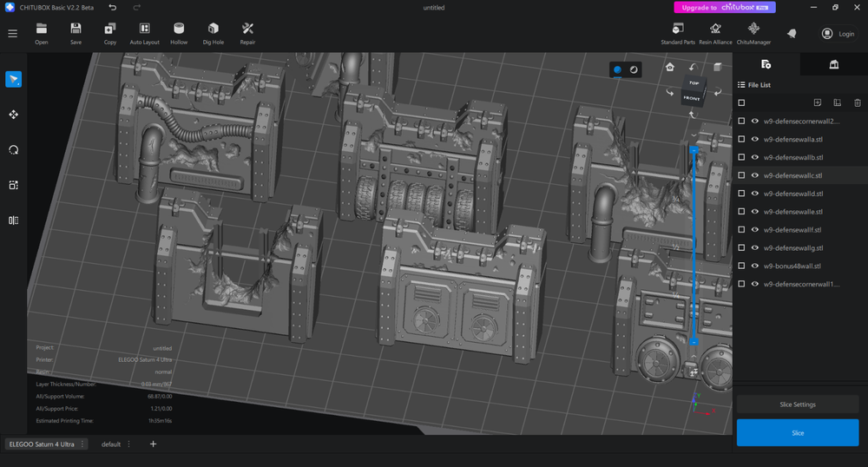Switch to the printer/machine panel tab
Screen dimensions: 868x467
pos(833,64)
